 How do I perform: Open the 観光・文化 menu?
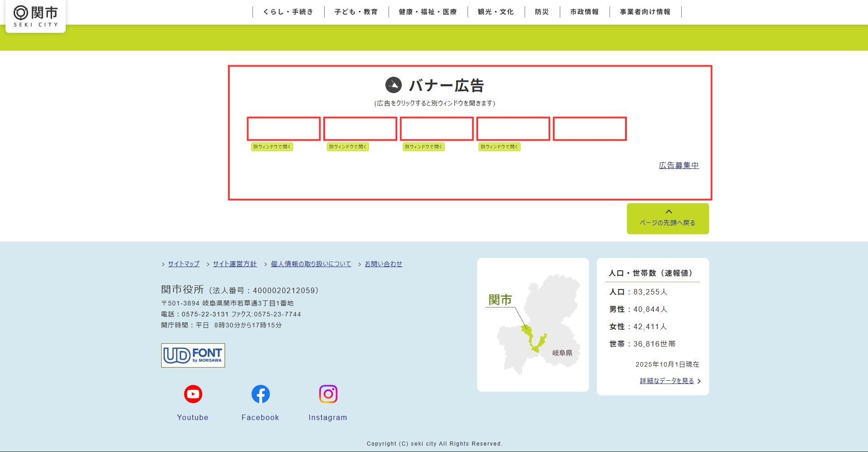(x=496, y=12)
